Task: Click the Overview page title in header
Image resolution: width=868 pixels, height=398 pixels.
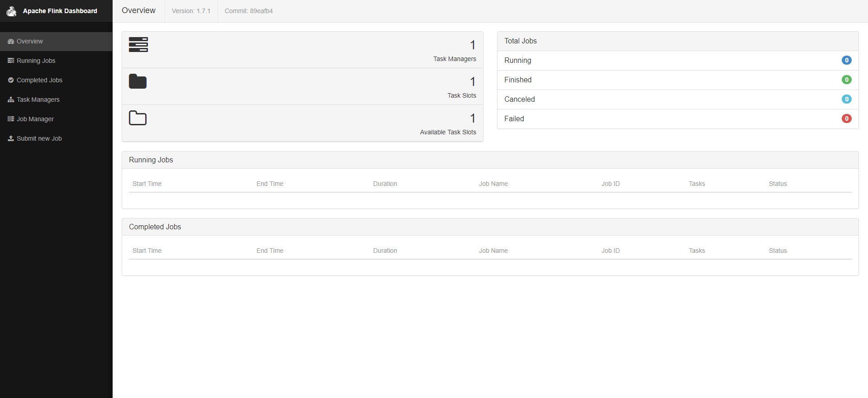Action: [x=138, y=10]
